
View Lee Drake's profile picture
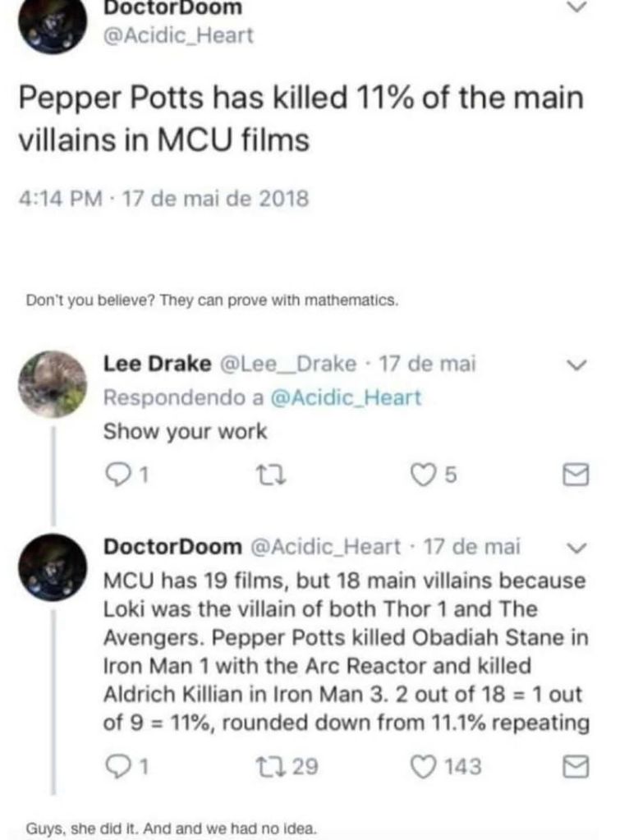(53, 384)
